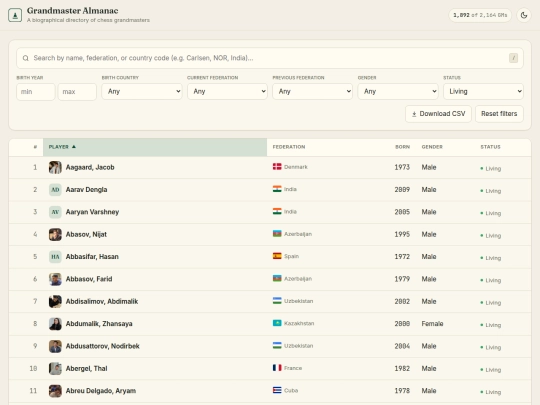Screen dimensions: 540x405
Task: Open player Abergel, Thal
Action: coord(86,369)
